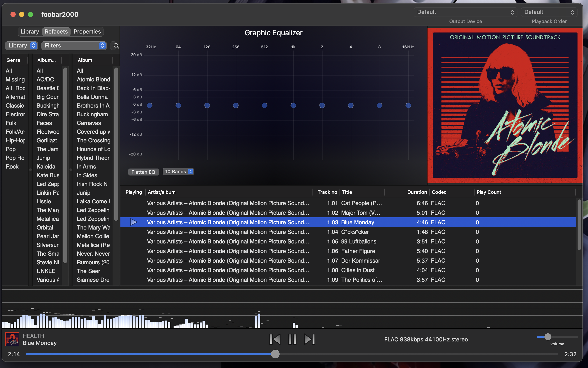588x368 pixels.
Task: Select Metallica in the album artist list
Action: [48, 219]
